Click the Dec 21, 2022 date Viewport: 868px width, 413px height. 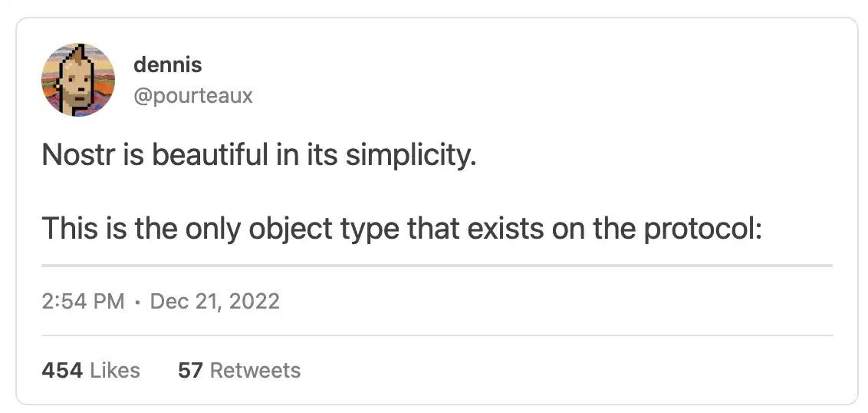215,300
